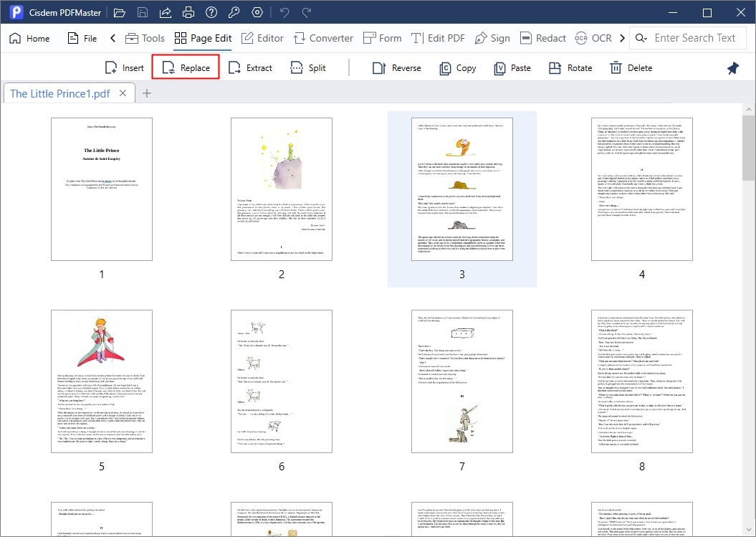The height and width of the screenshot is (537, 756).
Task: Open the Redact tab
Action: click(543, 38)
